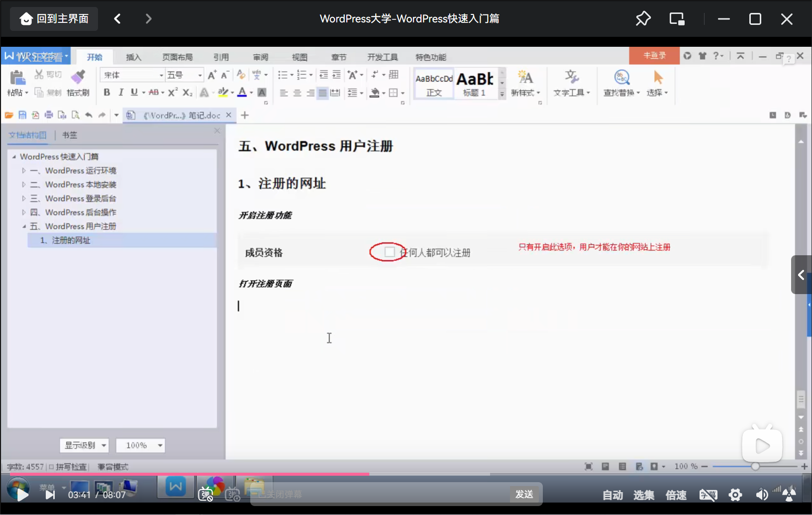812x515 pixels.
Task: Open the 页面布局 ribbon tab
Action: [x=177, y=57]
